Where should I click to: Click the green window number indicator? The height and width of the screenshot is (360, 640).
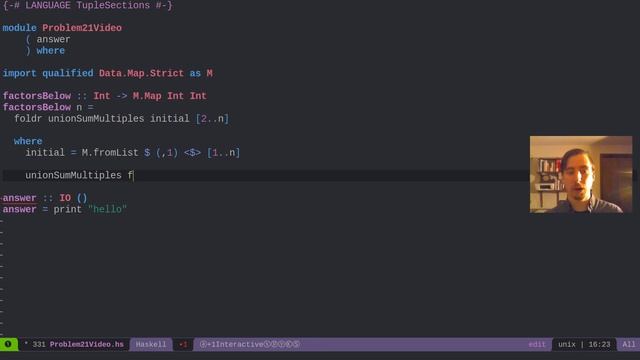(8, 344)
